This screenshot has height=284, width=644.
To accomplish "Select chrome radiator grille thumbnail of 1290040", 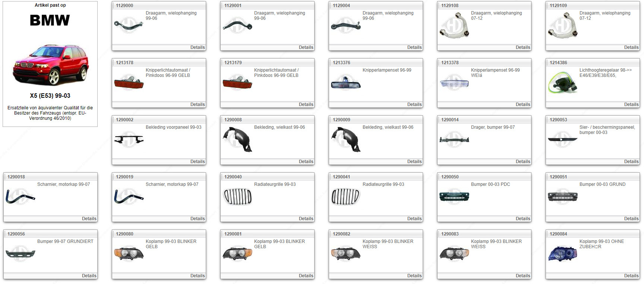I will [237, 197].
